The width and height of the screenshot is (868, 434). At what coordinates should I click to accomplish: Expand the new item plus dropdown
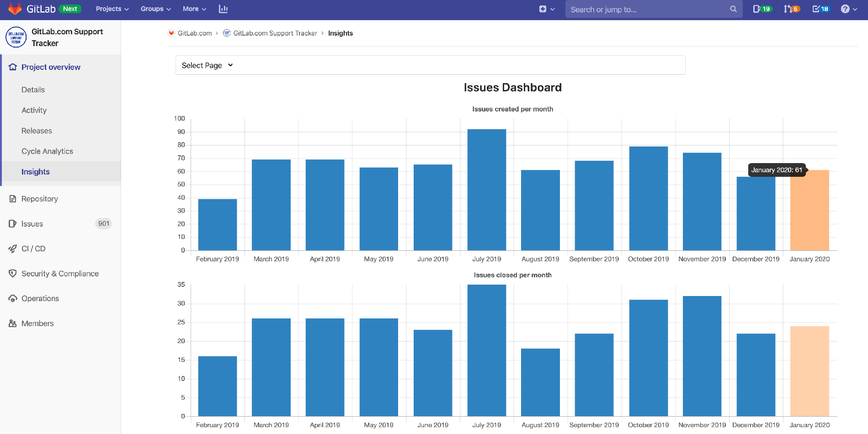tap(547, 9)
